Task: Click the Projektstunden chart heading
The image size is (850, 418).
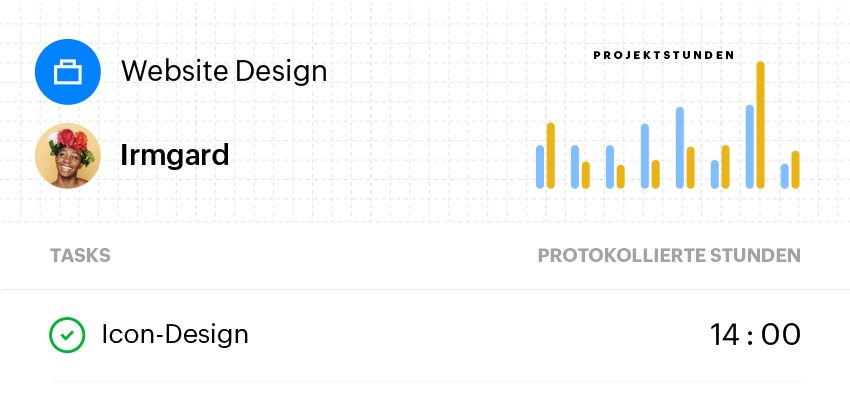Action: click(664, 55)
